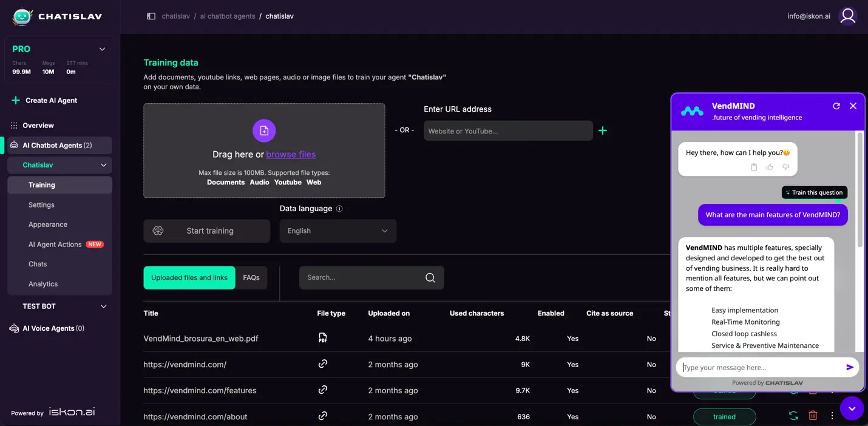The image size is (868, 426).
Task: Click Train this question button
Action: (x=814, y=192)
